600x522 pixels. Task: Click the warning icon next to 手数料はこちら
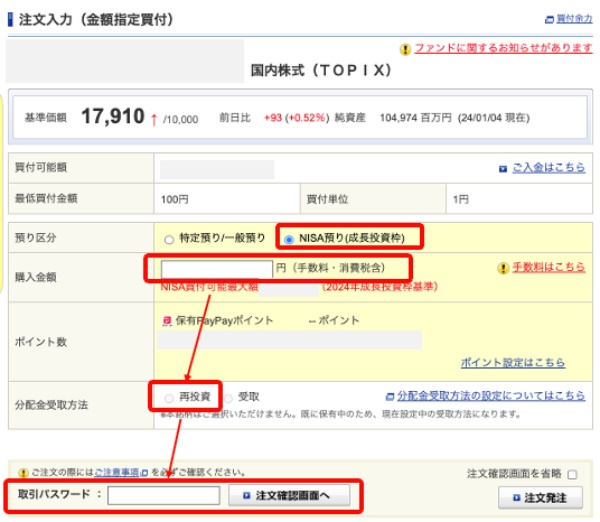coord(503,268)
